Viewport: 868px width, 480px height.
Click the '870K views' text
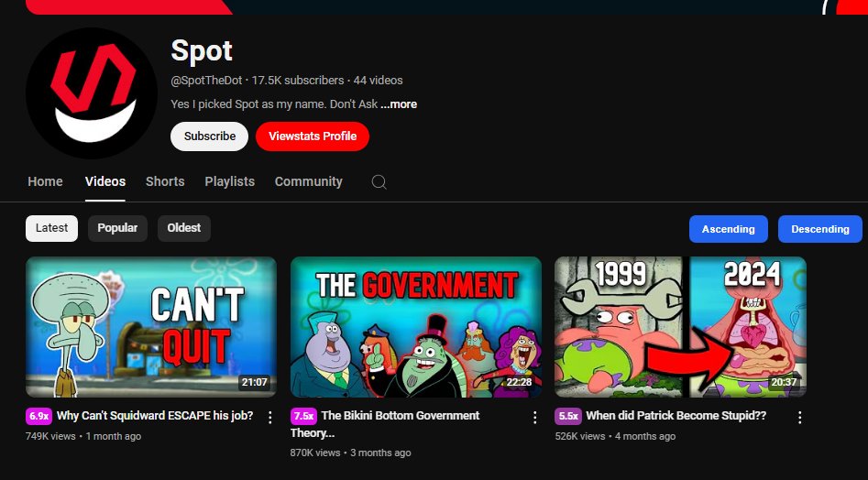(315, 453)
